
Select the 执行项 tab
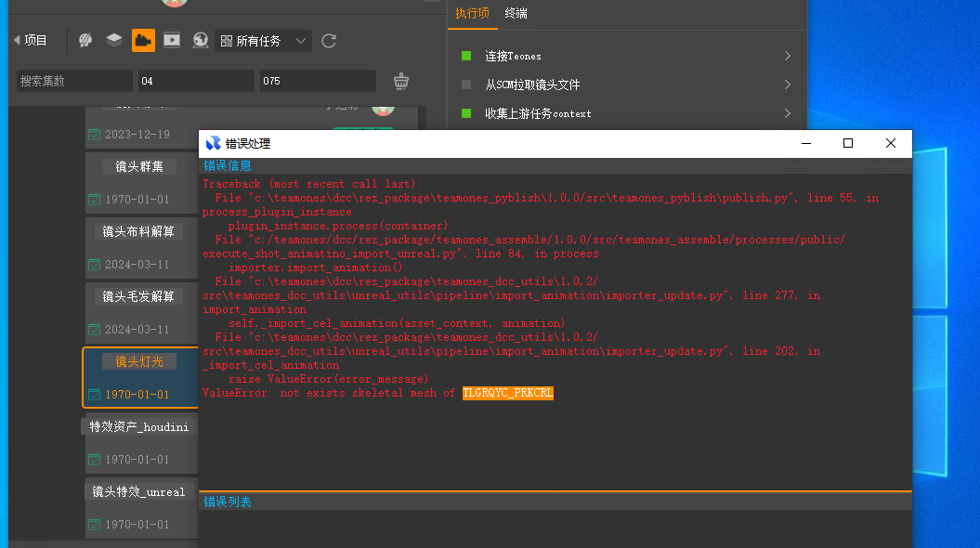point(472,13)
